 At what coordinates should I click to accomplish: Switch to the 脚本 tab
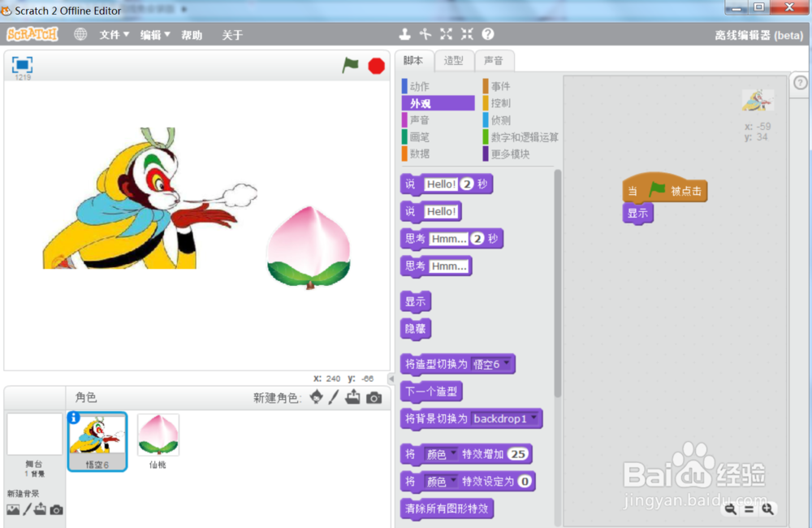click(413, 61)
